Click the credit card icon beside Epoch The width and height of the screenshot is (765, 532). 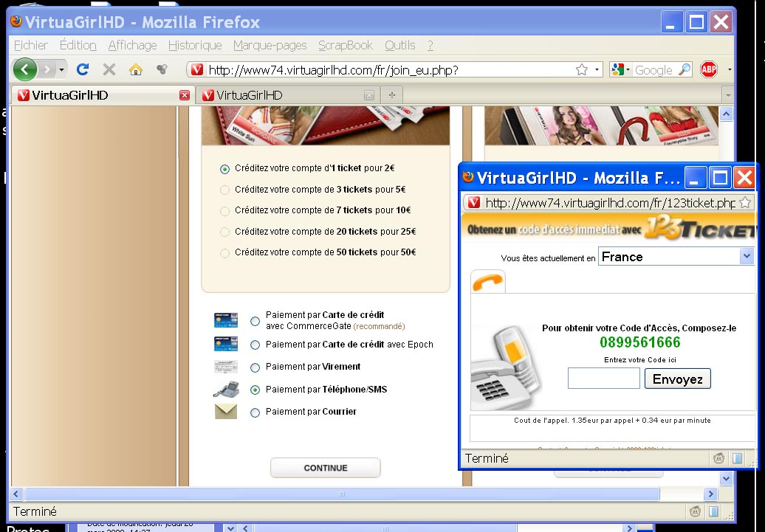[x=226, y=344]
